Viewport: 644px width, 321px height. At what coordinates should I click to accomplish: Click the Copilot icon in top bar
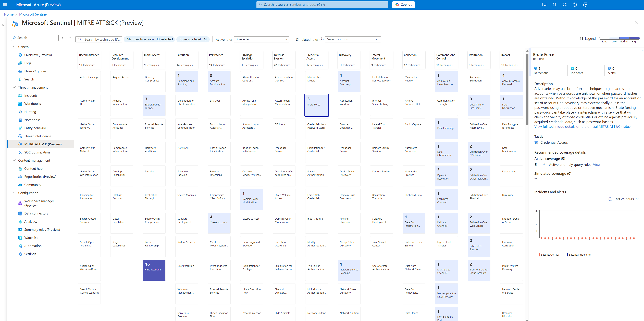click(x=404, y=5)
